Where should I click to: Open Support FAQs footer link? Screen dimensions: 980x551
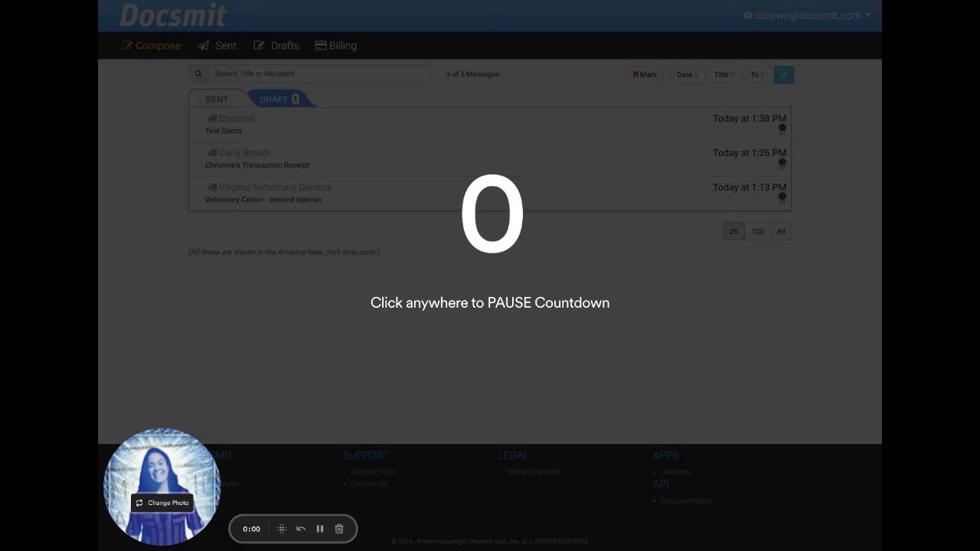click(x=373, y=472)
